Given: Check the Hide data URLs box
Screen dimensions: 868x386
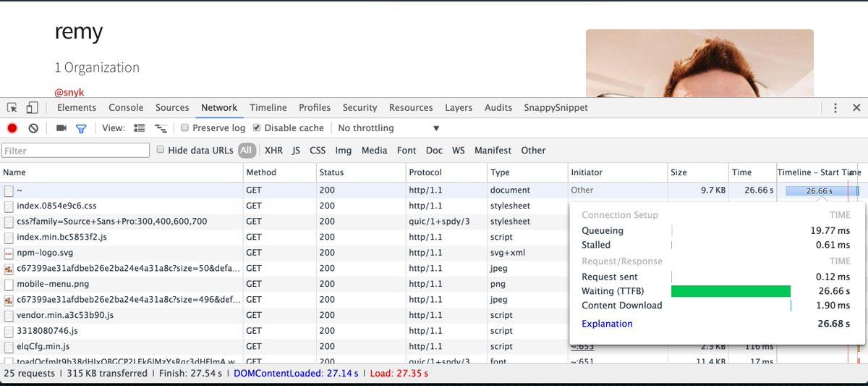Looking at the screenshot, I should (x=161, y=150).
